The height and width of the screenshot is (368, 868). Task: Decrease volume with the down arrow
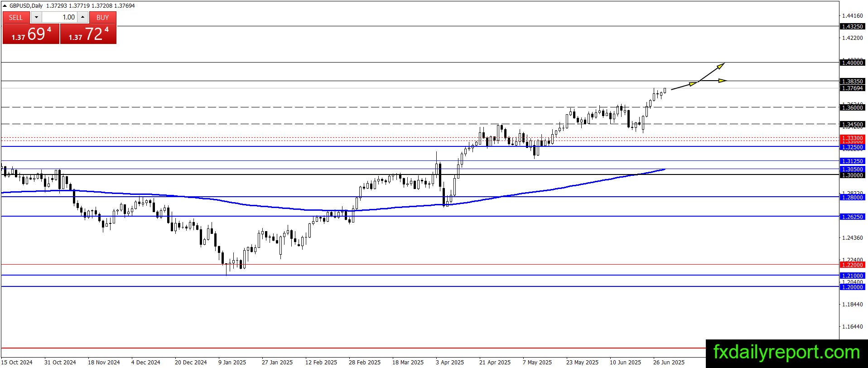point(36,17)
